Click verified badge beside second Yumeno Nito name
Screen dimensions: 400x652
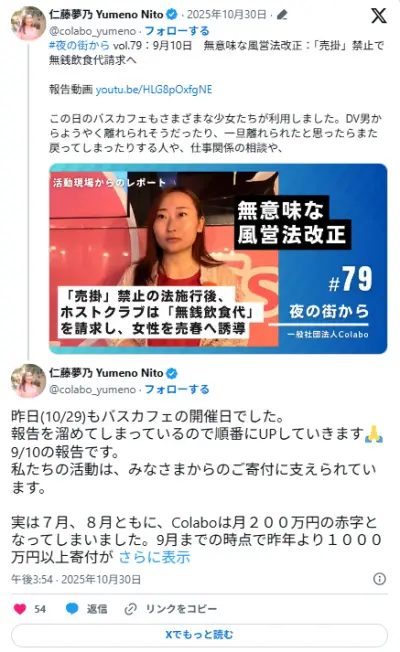click(x=172, y=373)
